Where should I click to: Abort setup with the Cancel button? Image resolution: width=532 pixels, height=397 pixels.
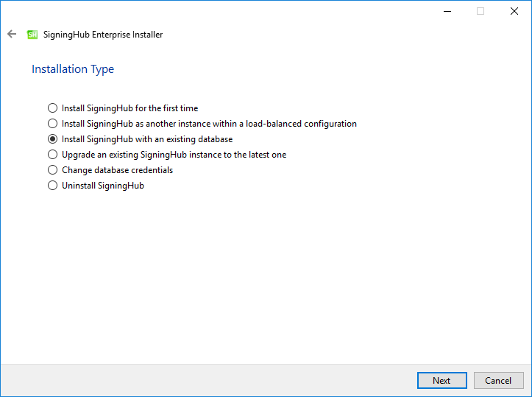(498, 380)
